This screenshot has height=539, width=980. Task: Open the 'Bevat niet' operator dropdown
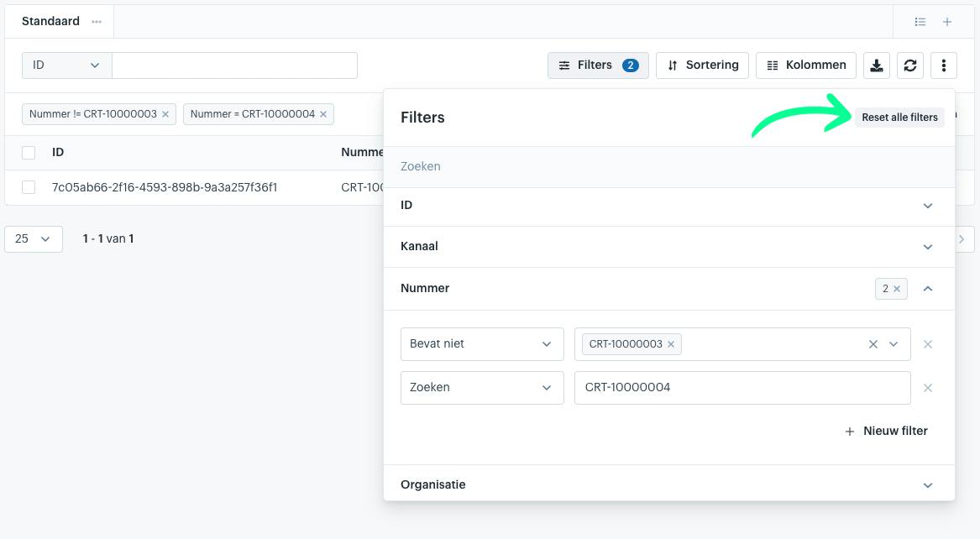click(x=482, y=344)
